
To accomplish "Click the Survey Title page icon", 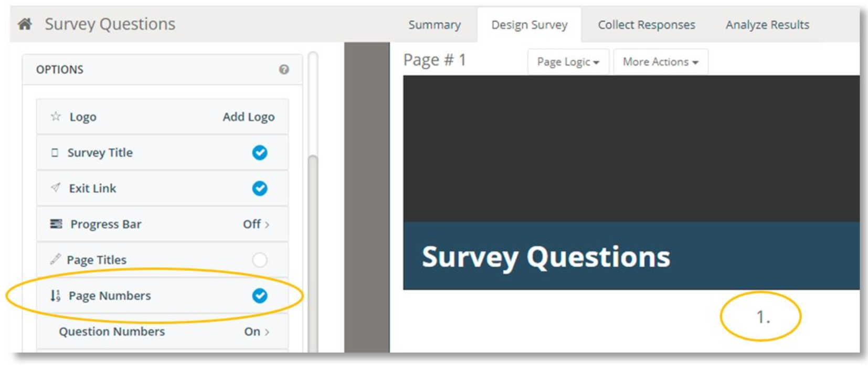I will 55,153.
